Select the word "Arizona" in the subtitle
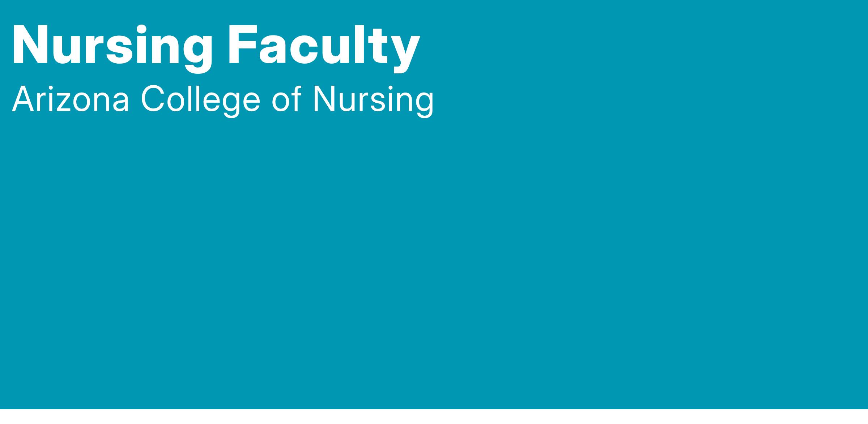Screen dimensions: 868x424 pyautogui.click(x=71, y=99)
